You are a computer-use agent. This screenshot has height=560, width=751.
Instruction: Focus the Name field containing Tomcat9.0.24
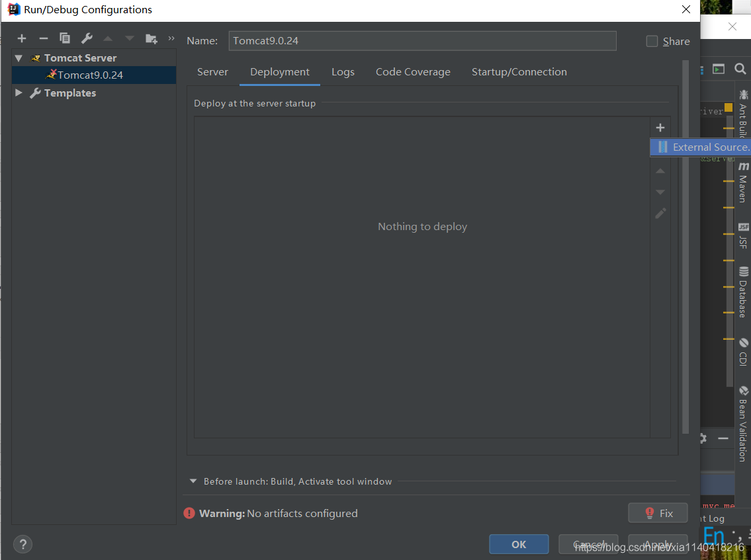(422, 41)
